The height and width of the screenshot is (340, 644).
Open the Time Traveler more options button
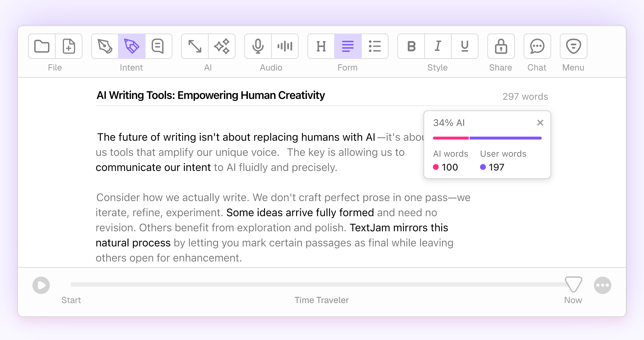click(602, 285)
